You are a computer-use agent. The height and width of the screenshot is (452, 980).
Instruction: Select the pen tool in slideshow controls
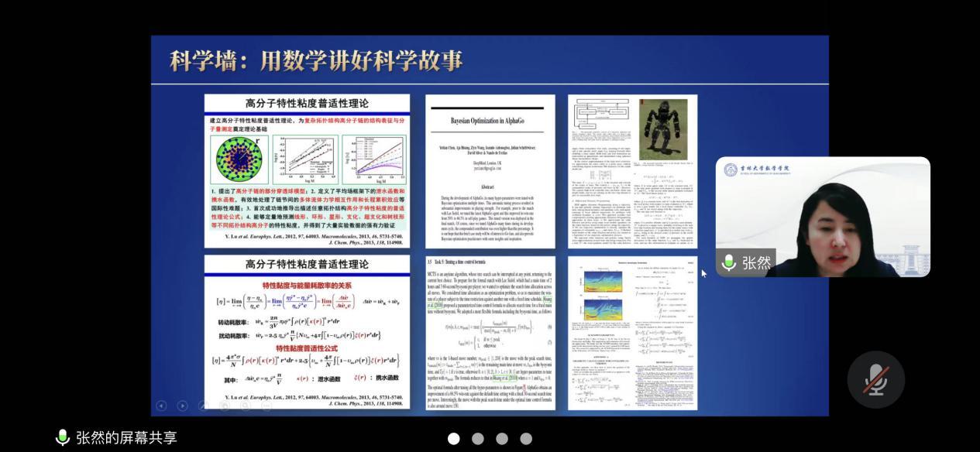click(x=203, y=406)
